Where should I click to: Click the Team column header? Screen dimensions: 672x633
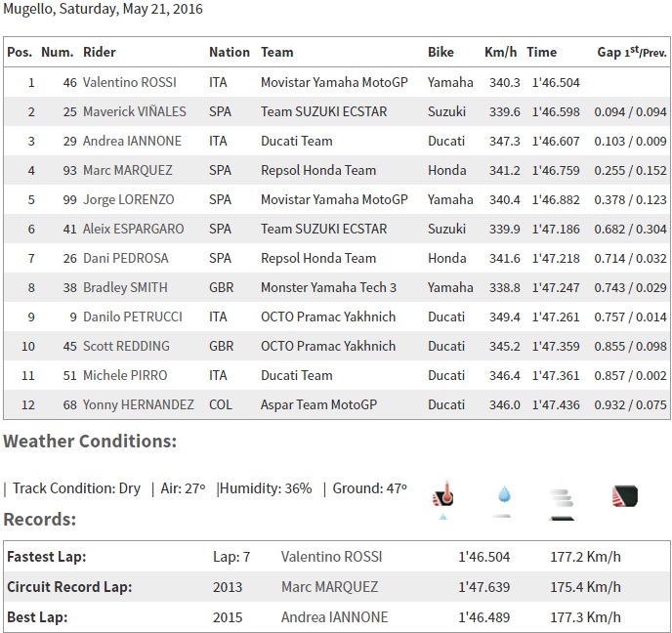[x=276, y=53]
